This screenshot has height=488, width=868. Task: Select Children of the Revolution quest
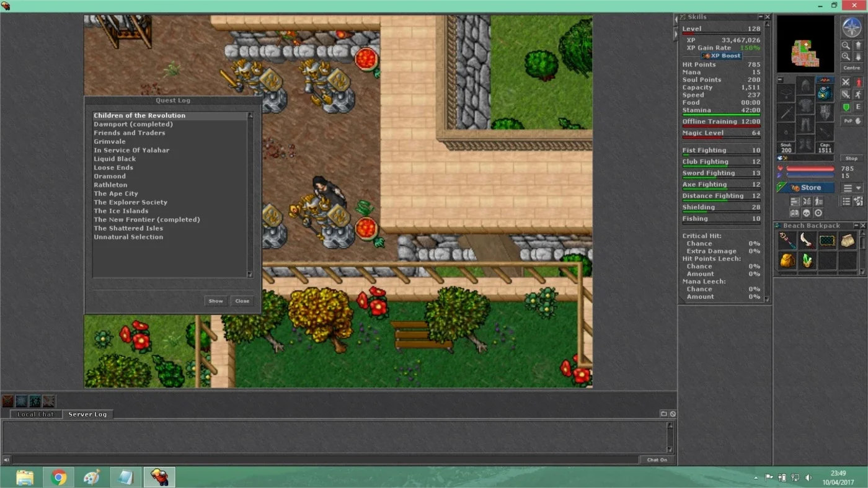pyautogui.click(x=170, y=115)
